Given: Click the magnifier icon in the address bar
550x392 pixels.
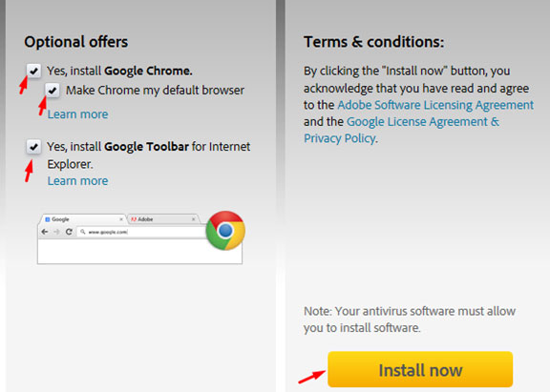Looking at the screenshot, I should pyautogui.click(x=83, y=232).
